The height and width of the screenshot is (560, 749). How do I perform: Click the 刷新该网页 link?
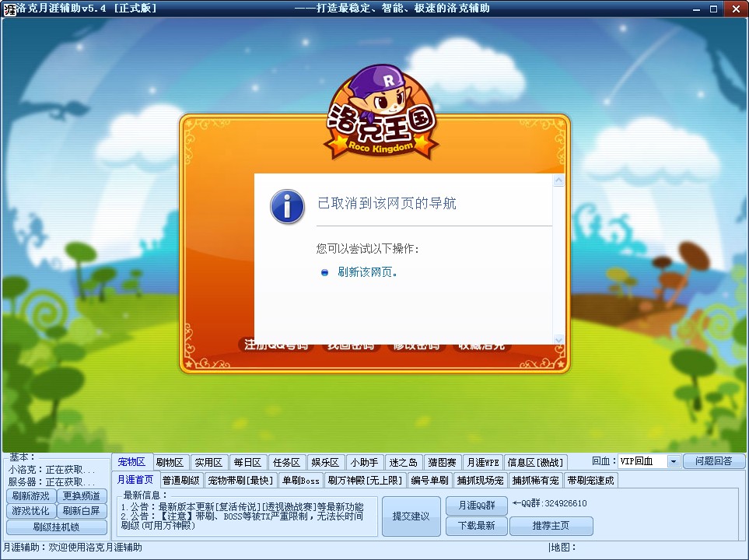(367, 272)
